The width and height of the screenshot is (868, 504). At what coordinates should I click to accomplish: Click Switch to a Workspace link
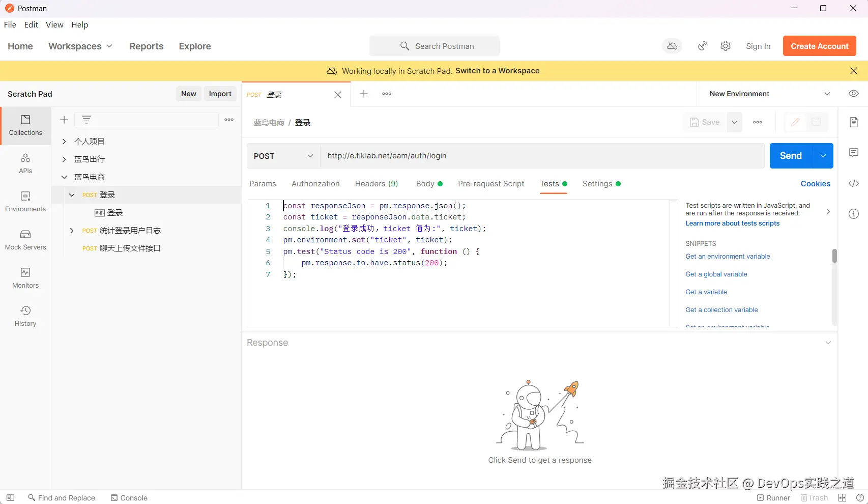tap(498, 71)
